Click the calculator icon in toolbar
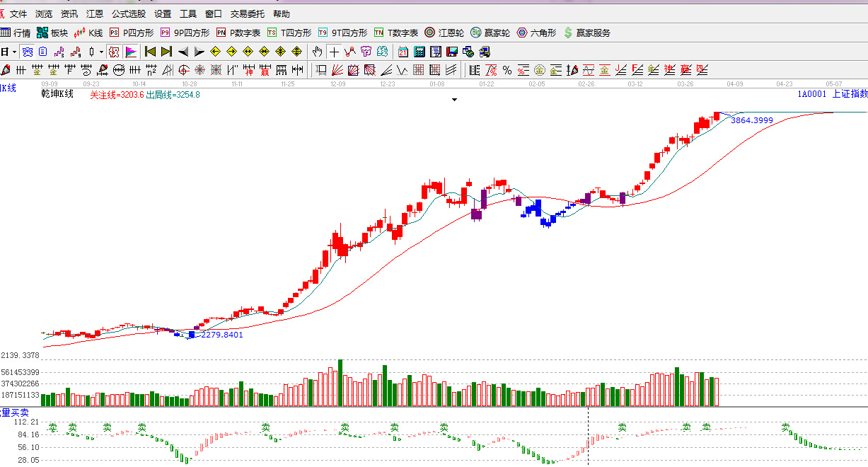The image size is (868, 467). click(419, 52)
